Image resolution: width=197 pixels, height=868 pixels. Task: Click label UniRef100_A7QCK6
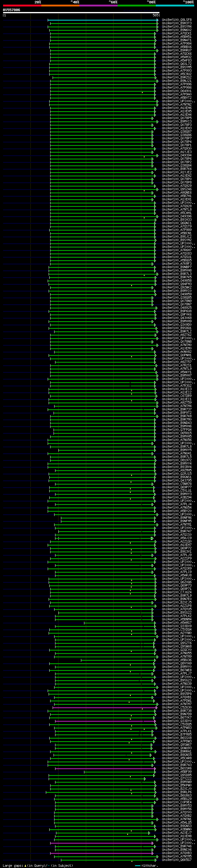(x=177, y=54)
